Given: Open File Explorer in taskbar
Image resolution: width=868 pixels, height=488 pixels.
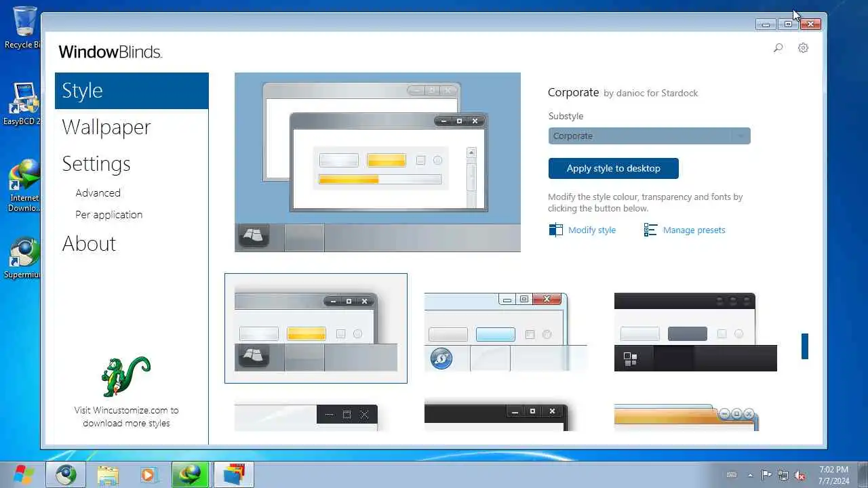Looking at the screenshot, I should [x=107, y=474].
